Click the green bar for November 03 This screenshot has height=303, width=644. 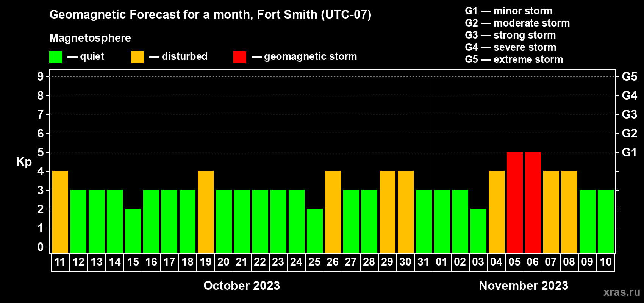[x=478, y=231]
